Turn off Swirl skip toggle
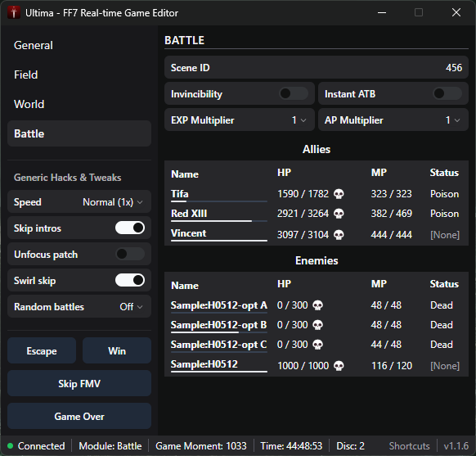The image size is (476, 456). pos(130,280)
